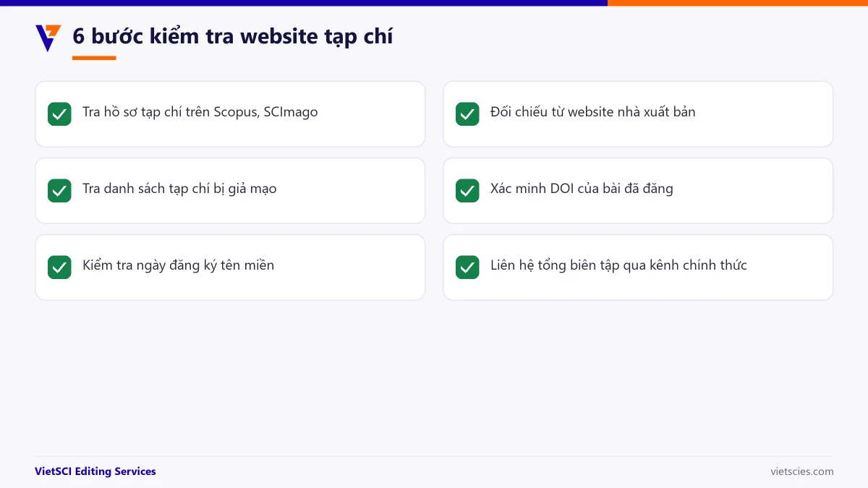Select text 'Đối chiếu từ website nhà xuất bản'
The image size is (868, 488).
593,112
